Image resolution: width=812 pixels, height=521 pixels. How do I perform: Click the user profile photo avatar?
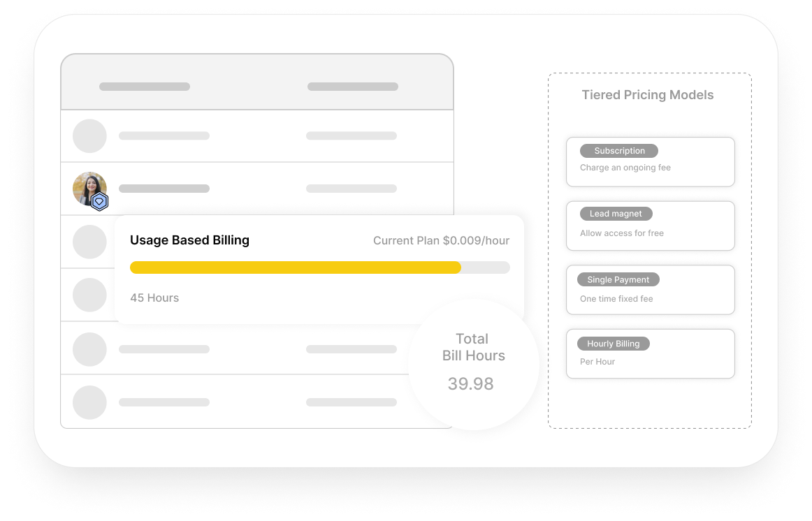coord(88,187)
